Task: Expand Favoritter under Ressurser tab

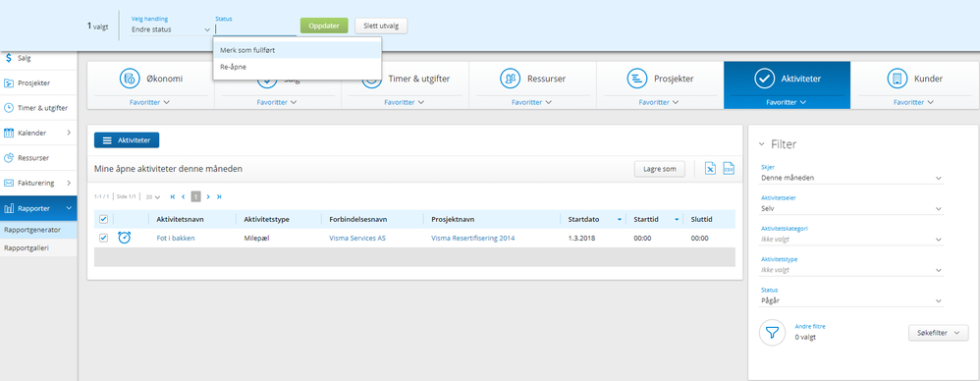Action: coord(532,102)
